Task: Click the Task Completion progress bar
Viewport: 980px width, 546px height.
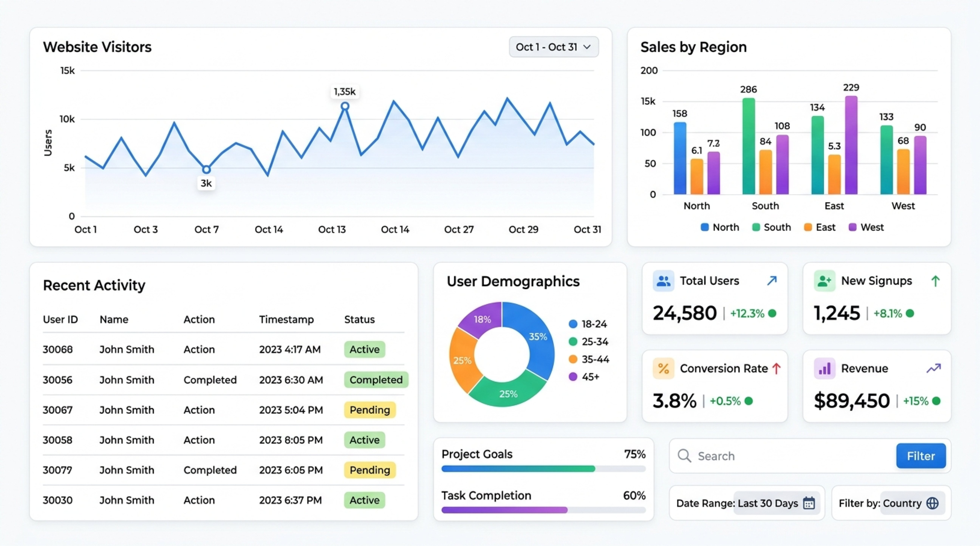Action: [x=544, y=510]
